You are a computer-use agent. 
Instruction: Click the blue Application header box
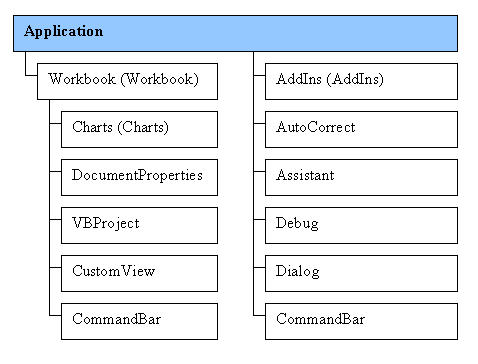point(235,33)
